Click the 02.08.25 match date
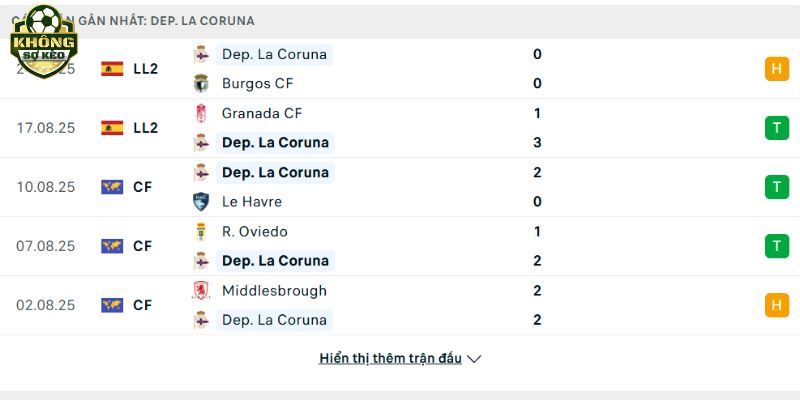This screenshot has width=800, height=400. tap(45, 305)
